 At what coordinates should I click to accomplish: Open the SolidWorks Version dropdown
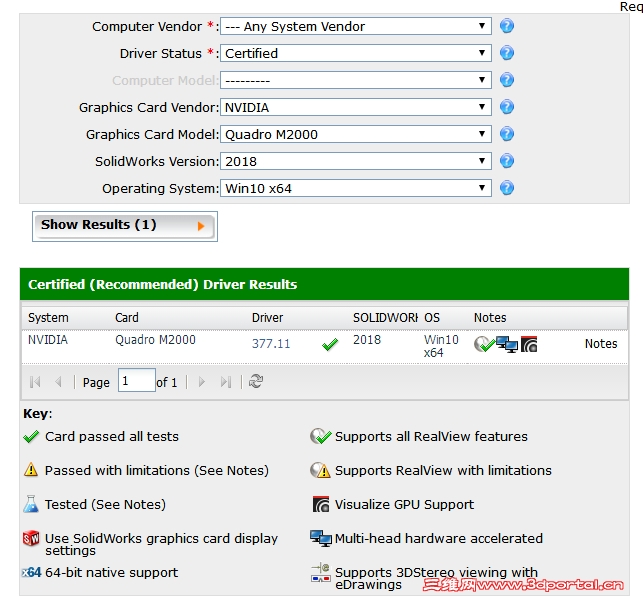[356, 161]
